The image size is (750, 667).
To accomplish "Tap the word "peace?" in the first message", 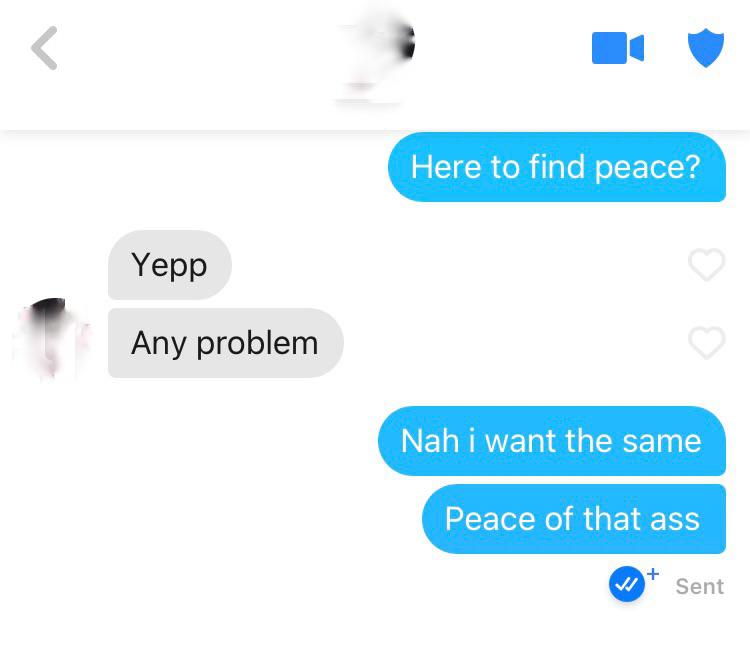I will [x=648, y=168].
